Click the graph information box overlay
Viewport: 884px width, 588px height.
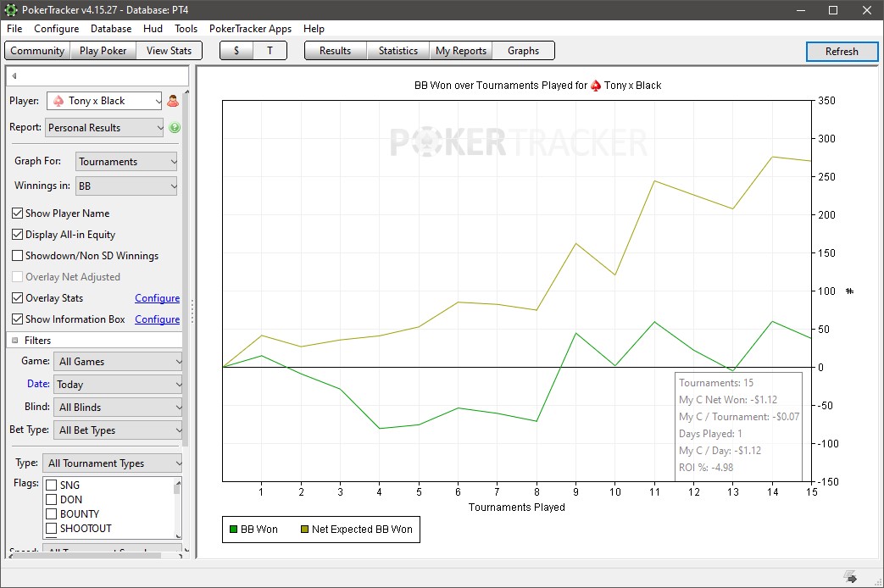[x=738, y=426]
